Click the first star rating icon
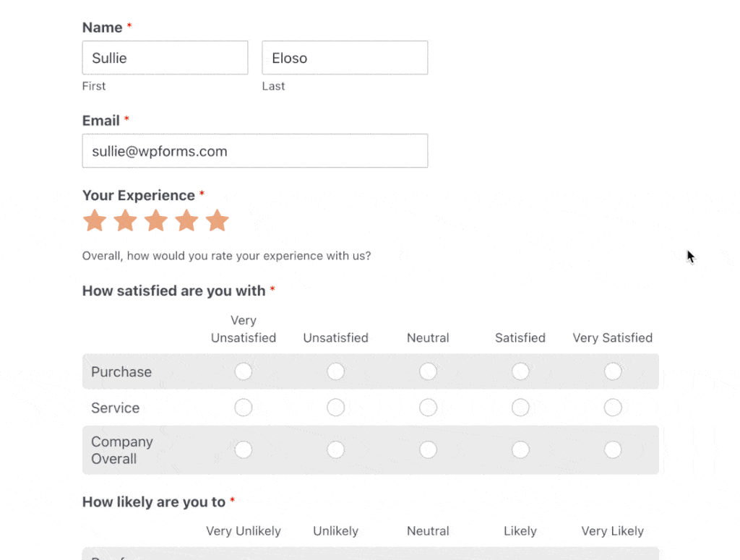The width and height of the screenshot is (740, 560). click(95, 221)
